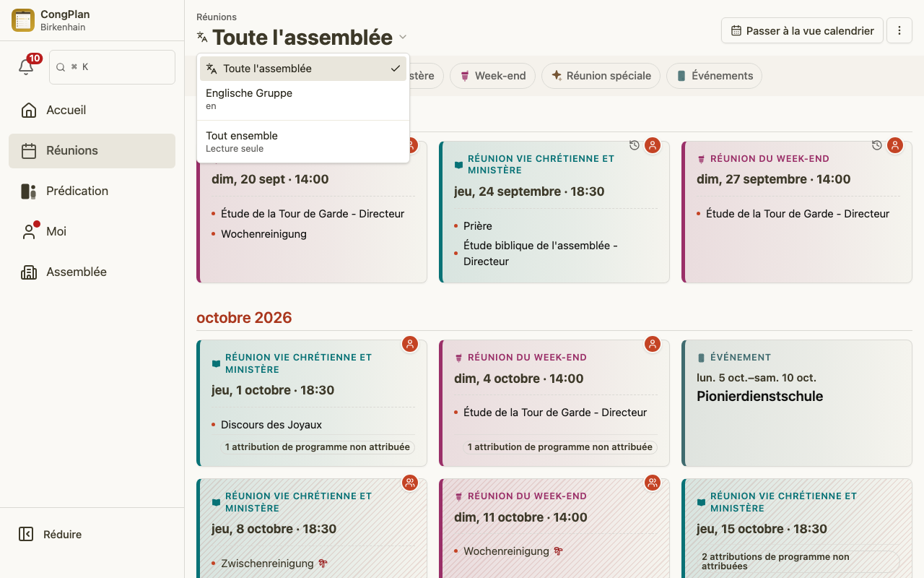
Task: Select Toute l'assemblée in dropdown list
Action: [303, 69]
